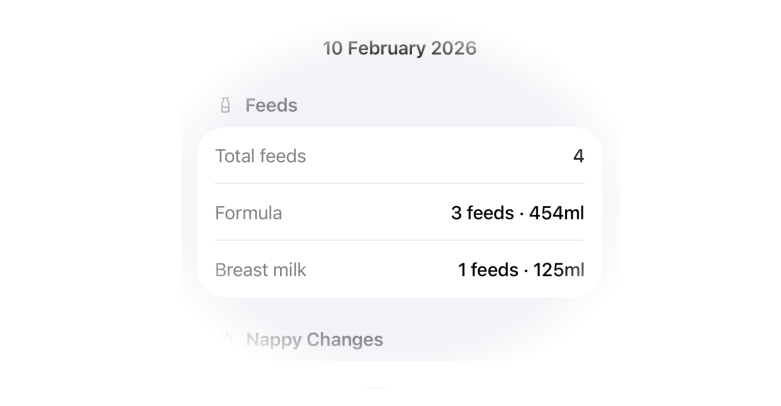The image size is (781, 406).
Task: Click the year 2026 in the date heading
Action: [453, 48]
